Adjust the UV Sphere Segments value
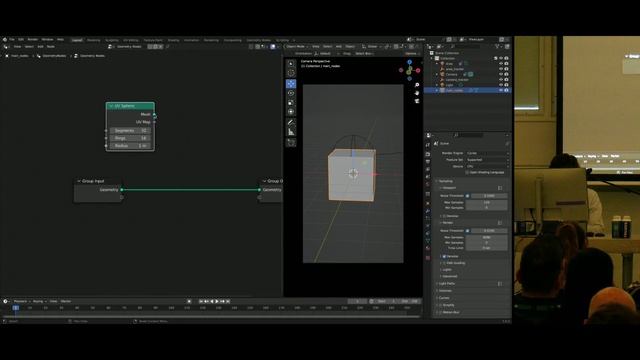 130,131
